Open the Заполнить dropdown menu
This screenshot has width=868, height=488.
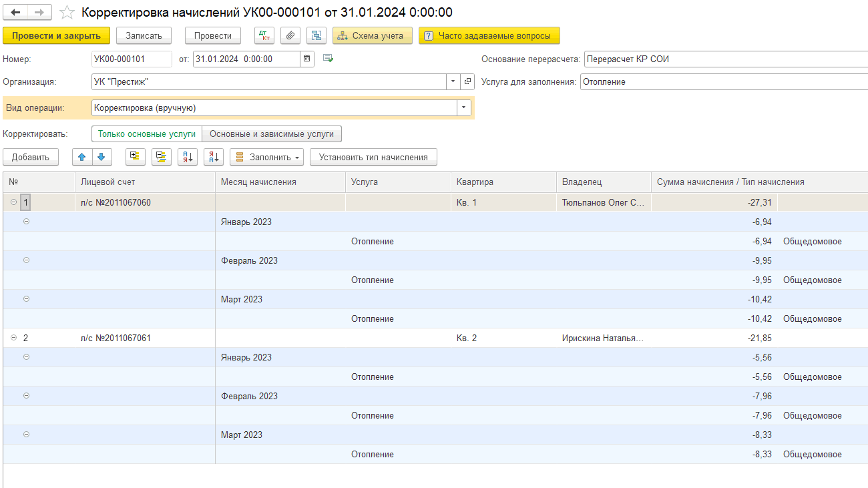[266, 157]
